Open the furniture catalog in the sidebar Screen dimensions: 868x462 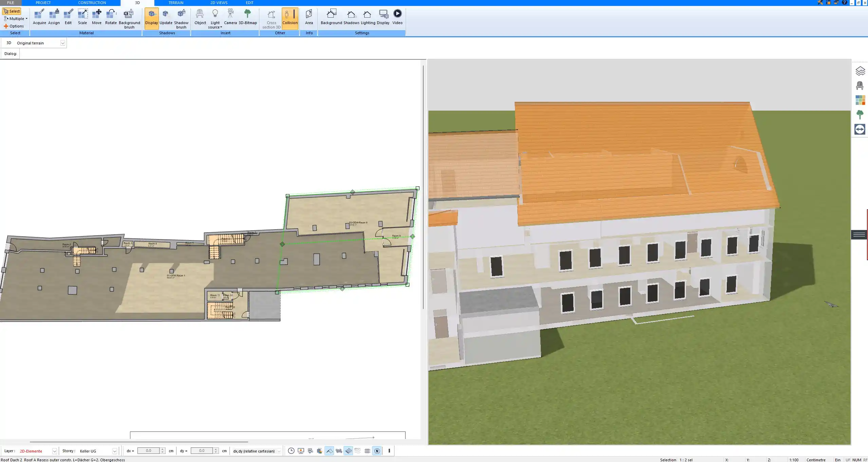860,85
